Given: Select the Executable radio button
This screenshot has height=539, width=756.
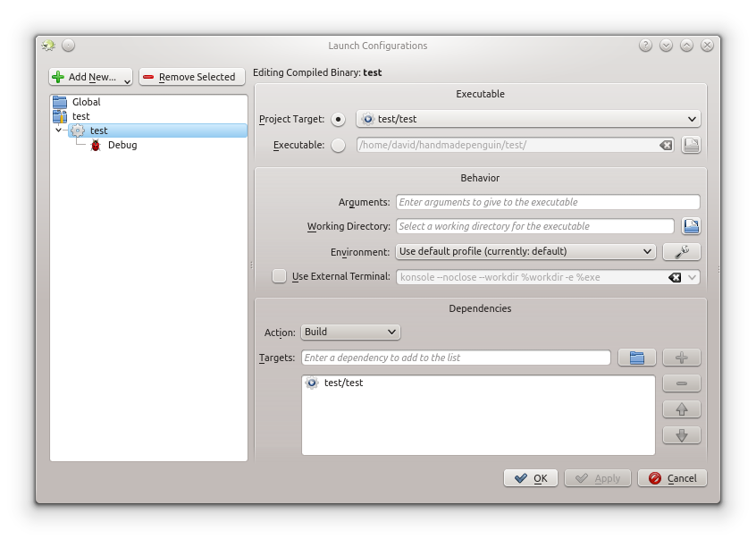Looking at the screenshot, I should [338, 145].
